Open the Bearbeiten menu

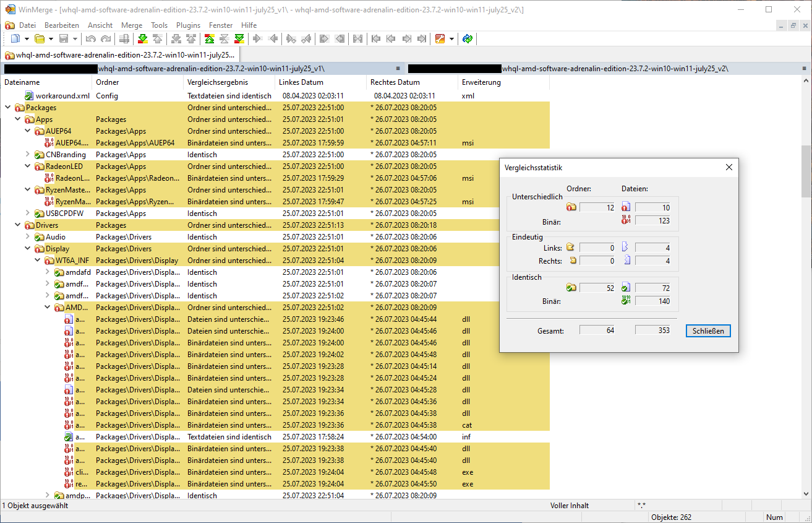click(x=62, y=25)
